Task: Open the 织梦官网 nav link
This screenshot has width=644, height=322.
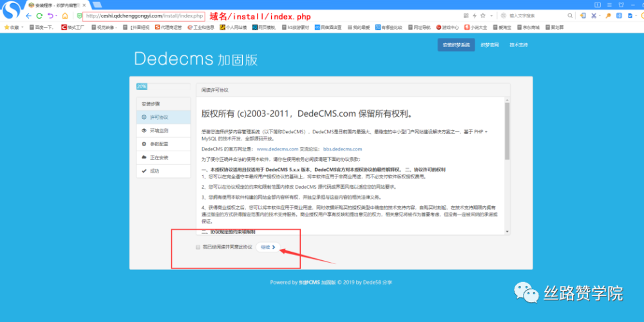Action: pos(489,45)
